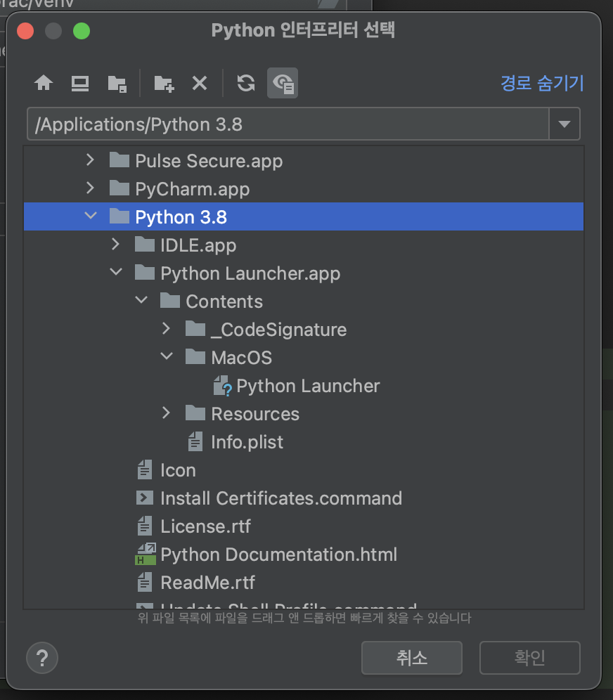Select the Contents folder
613x700 pixels.
pos(304,302)
